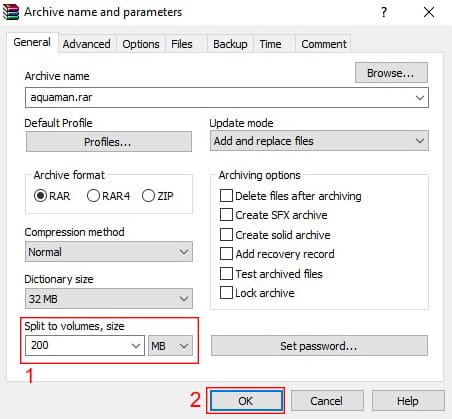
Task: Open the MB volume unit dropdown
Action: (170, 346)
